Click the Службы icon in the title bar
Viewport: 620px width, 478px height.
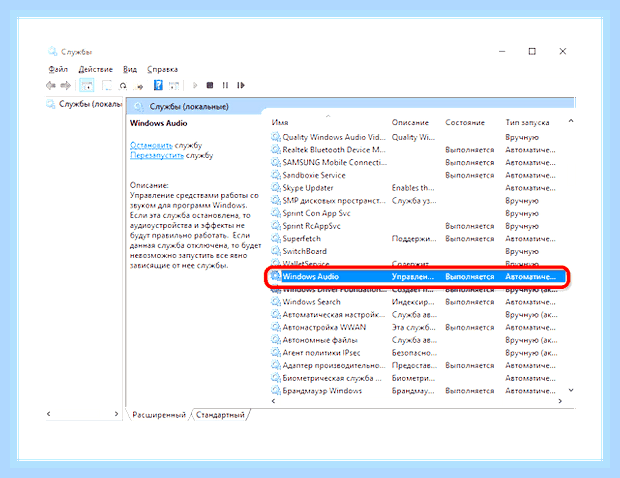point(52,51)
